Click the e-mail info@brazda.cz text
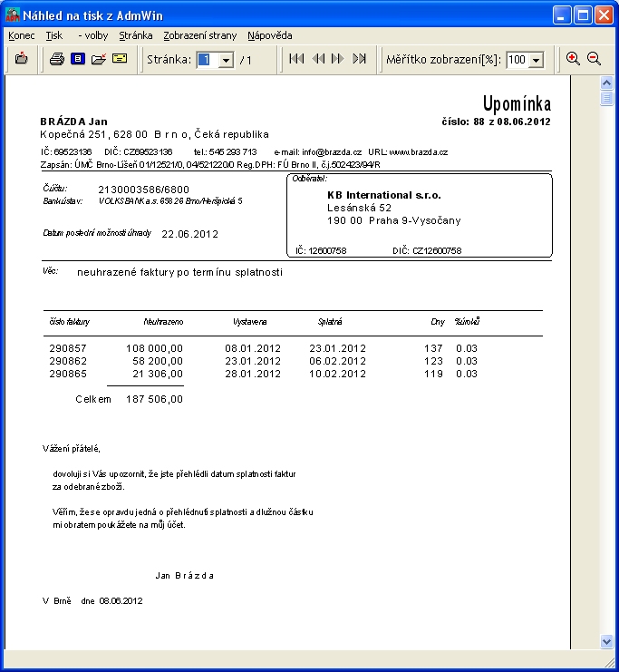 pyautogui.click(x=332, y=152)
